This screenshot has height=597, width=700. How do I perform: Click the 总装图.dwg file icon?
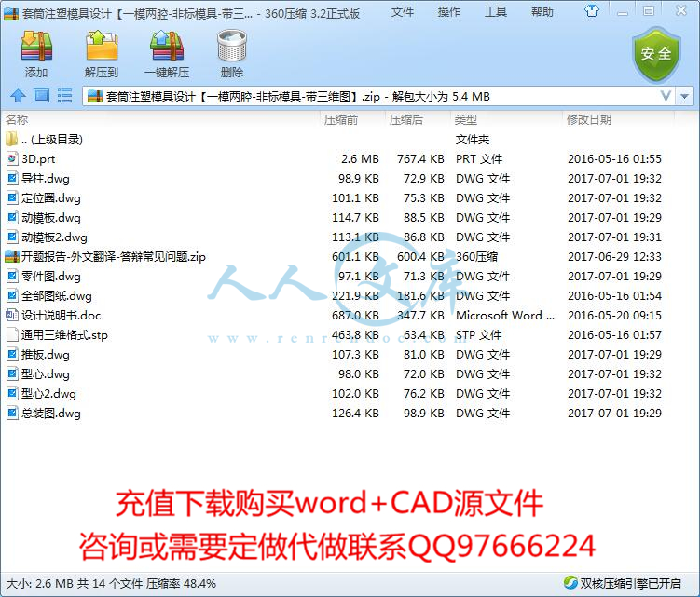point(12,414)
